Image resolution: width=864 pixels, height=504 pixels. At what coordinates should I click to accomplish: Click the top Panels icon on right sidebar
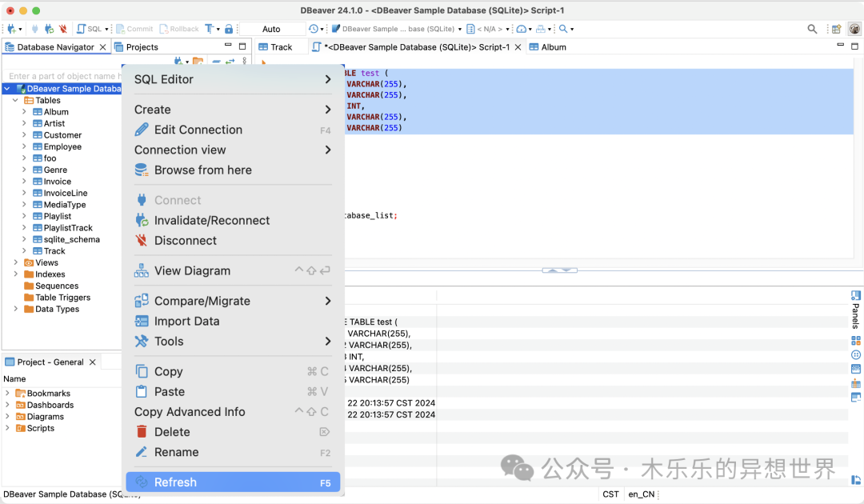856,295
